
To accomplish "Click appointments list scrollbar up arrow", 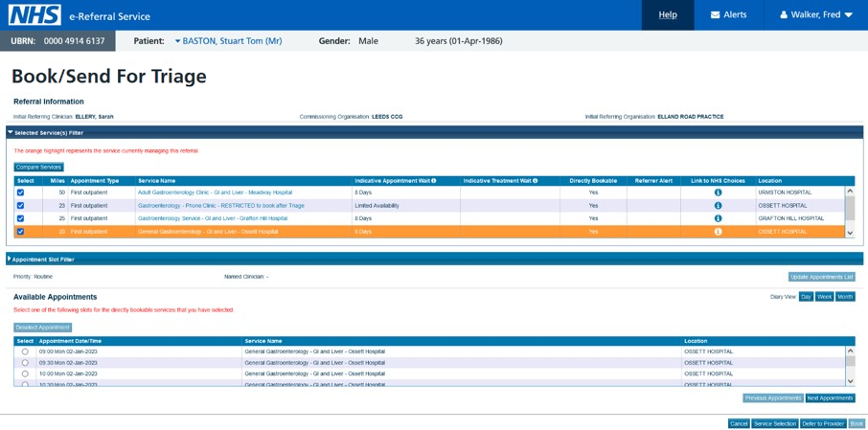I will 851,351.
